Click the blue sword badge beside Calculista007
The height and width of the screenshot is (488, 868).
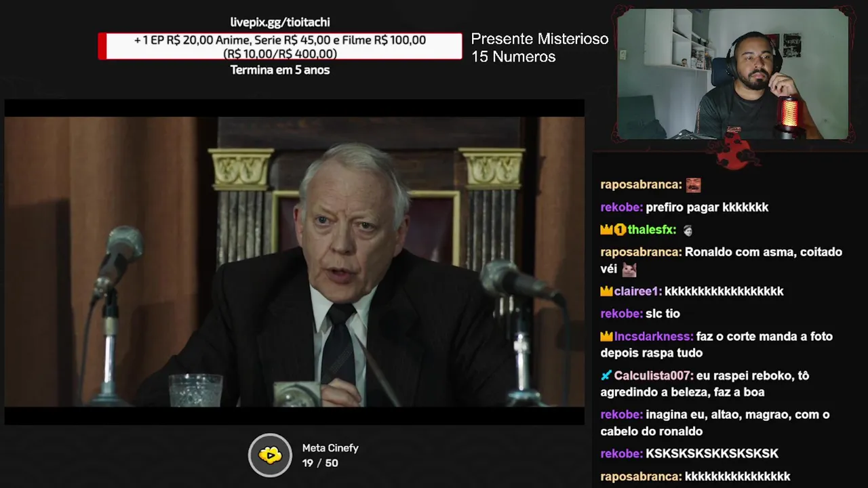606,375
